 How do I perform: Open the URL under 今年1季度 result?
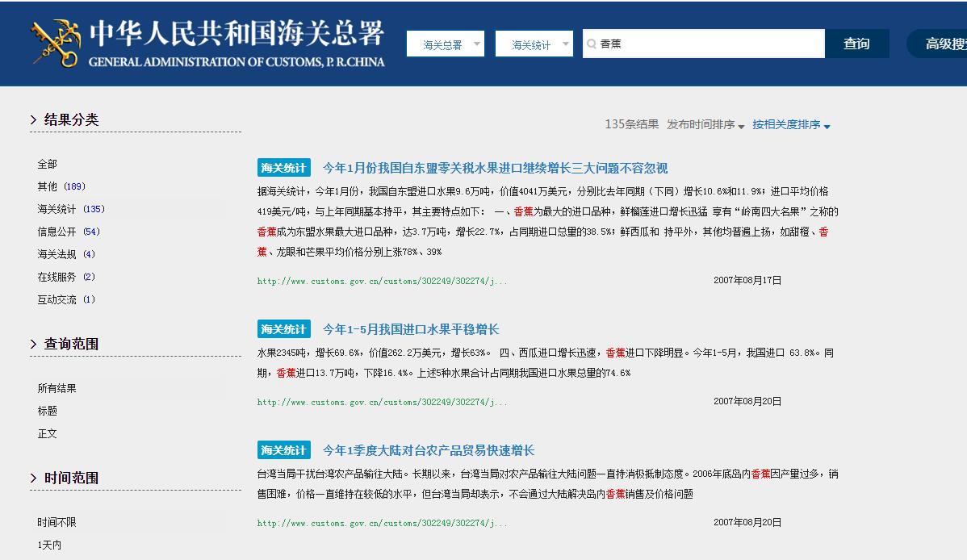[383, 522]
